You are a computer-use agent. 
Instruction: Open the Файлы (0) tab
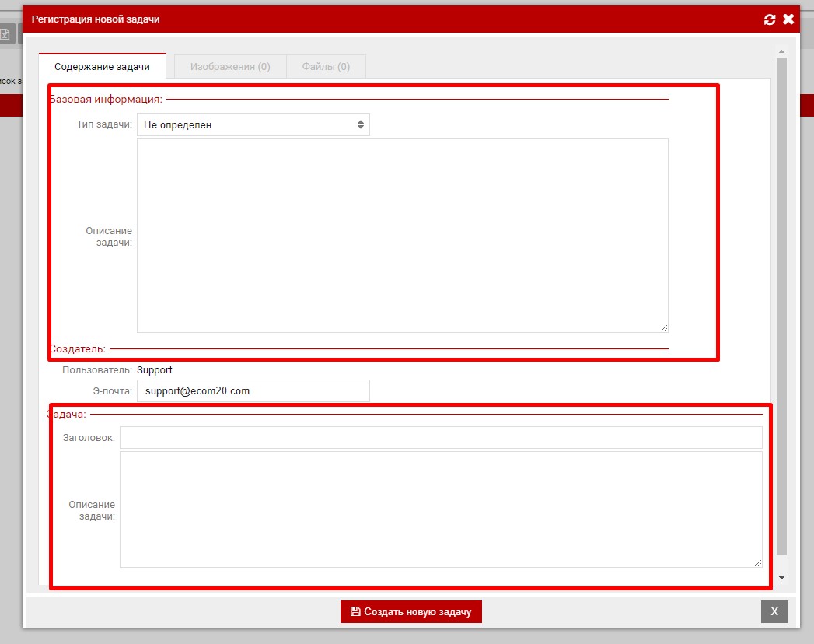pos(326,67)
